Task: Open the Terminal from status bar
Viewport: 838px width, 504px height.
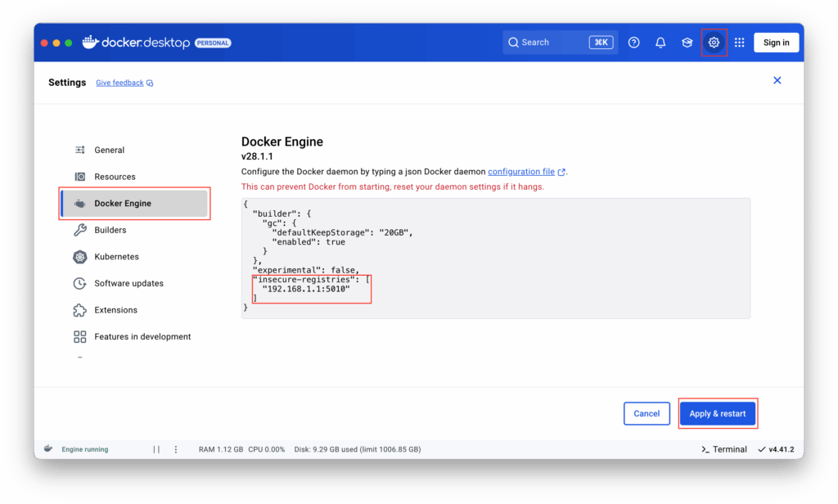Action: [x=723, y=449]
